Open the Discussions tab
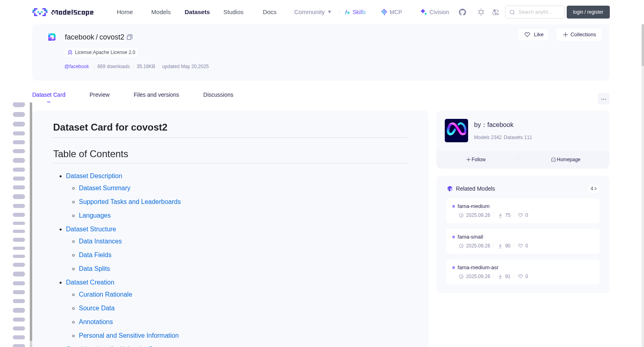 pos(218,95)
